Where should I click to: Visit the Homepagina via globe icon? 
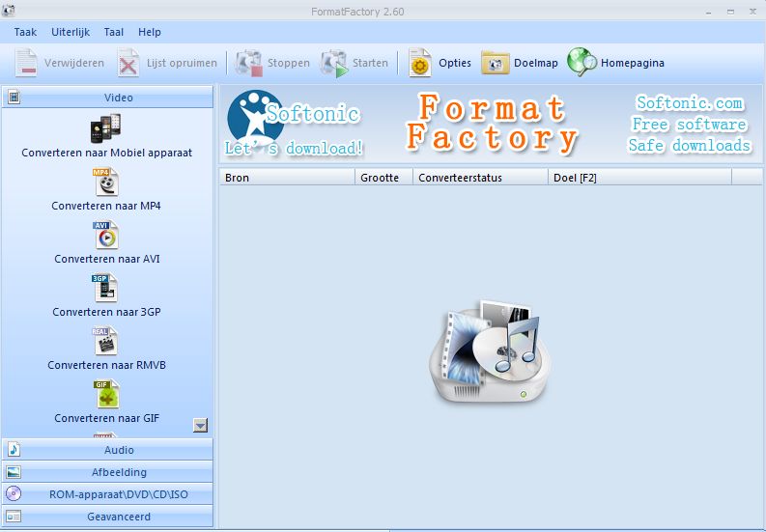coord(582,63)
